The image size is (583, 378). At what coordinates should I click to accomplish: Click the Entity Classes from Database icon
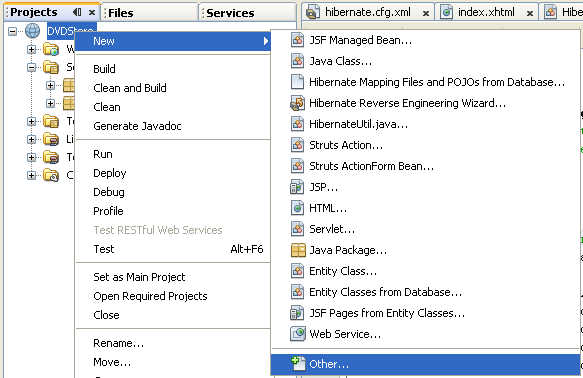tap(297, 292)
